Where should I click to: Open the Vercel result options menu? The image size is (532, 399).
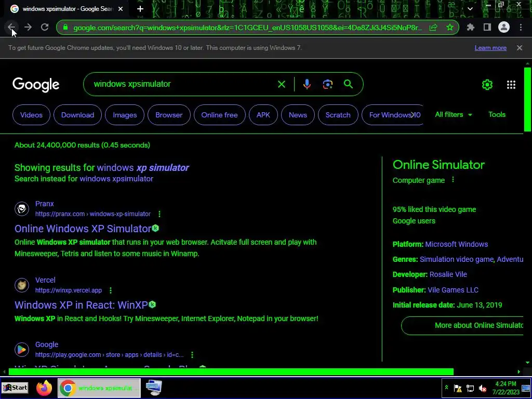[x=111, y=290]
